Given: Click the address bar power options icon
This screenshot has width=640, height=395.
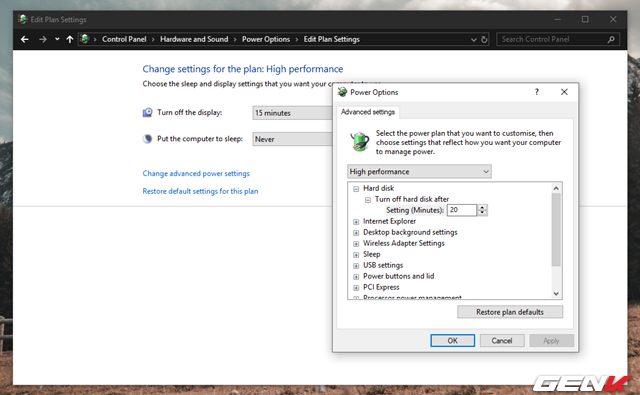Looking at the screenshot, I should coord(84,39).
